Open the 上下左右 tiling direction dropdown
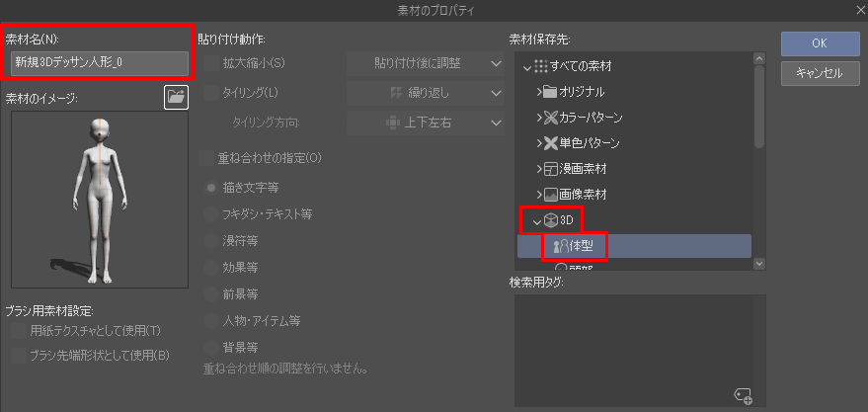Image resolution: width=868 pixels, height=412 pixels. [426, 123]
